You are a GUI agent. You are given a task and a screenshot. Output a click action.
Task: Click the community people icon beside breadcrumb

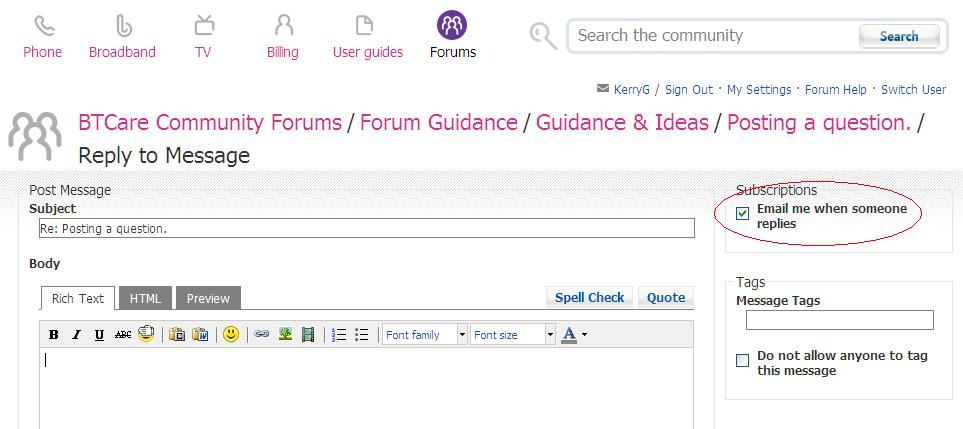[35, 137]
